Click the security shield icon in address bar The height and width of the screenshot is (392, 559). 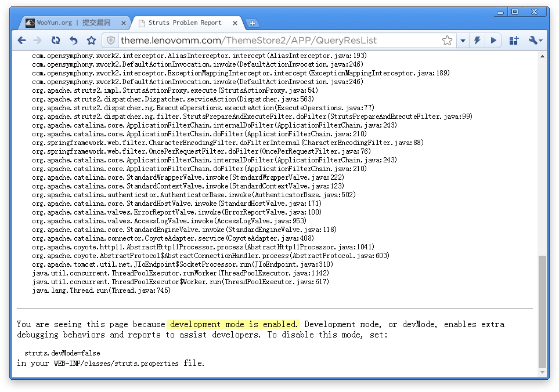point(111,41)
